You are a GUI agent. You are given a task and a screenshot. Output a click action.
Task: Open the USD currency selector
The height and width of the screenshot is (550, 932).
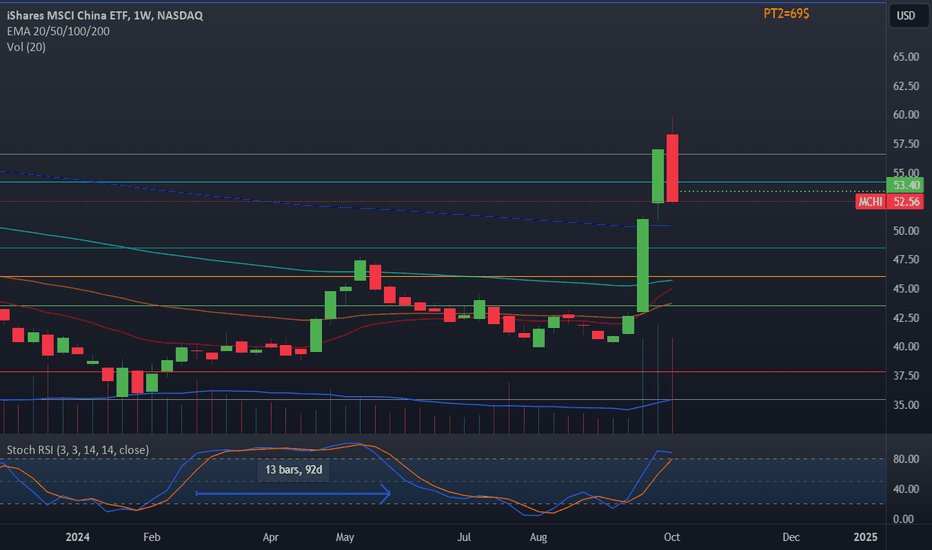coord(906,15)
